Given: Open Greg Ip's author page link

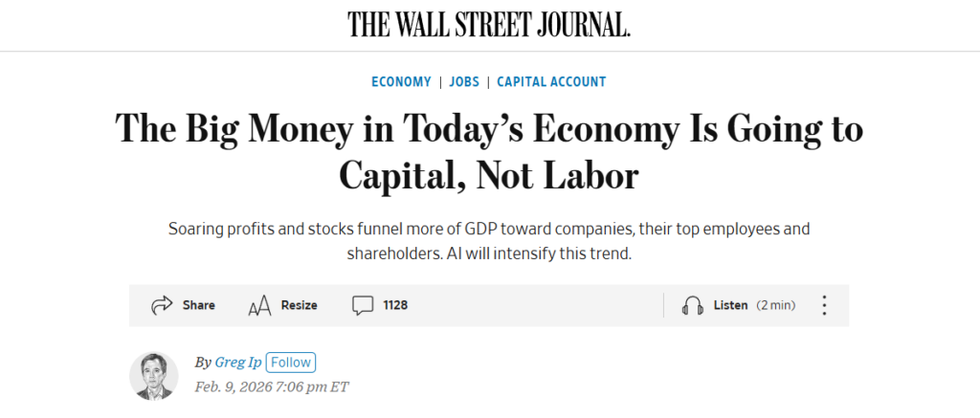Looking at the screenshot, I should point(239,363).
